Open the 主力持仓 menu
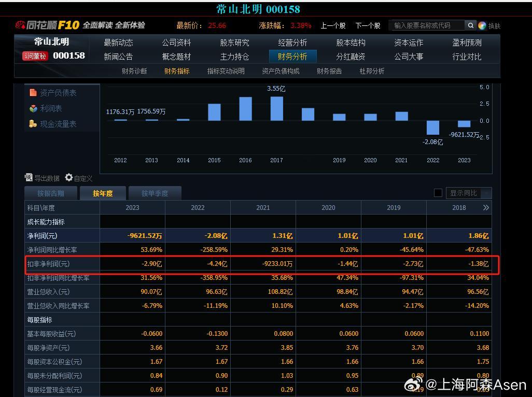Image resolution: width=532 pixels, height=397 pixels. coord(234,56)
